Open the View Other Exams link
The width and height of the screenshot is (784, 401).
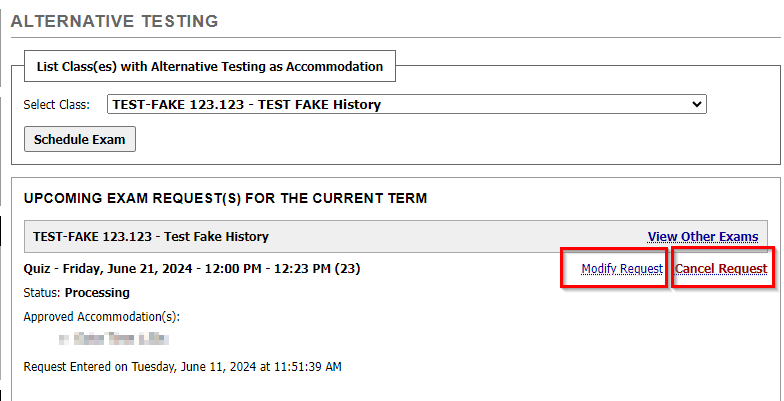[x=702, y=237]
